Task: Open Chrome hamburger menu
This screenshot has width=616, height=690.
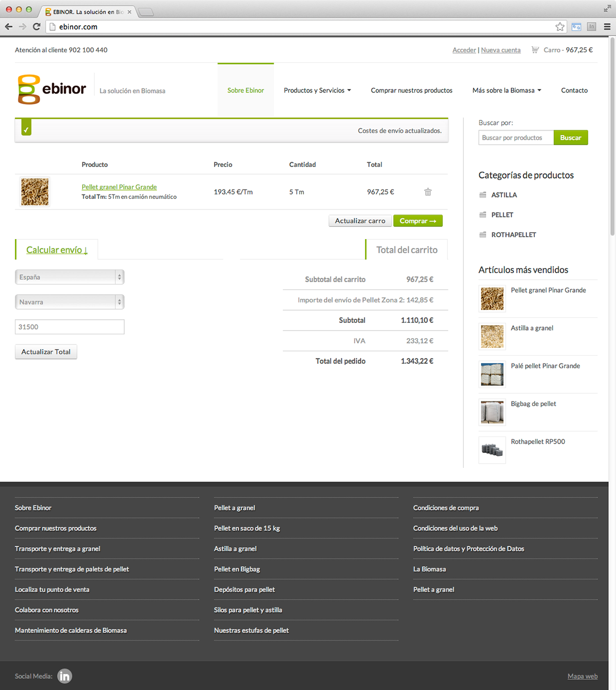Action: (607, 27)
